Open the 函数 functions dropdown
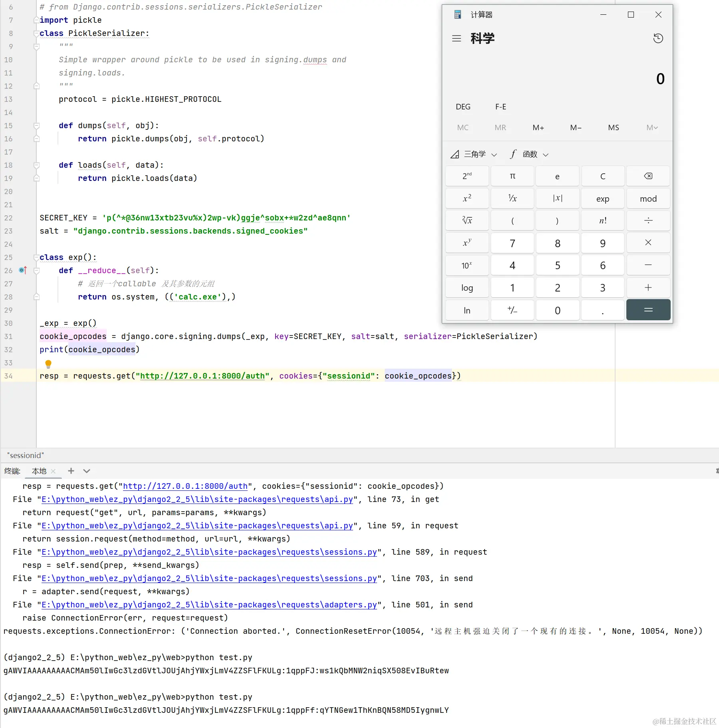719x728 pixels. 529,154
